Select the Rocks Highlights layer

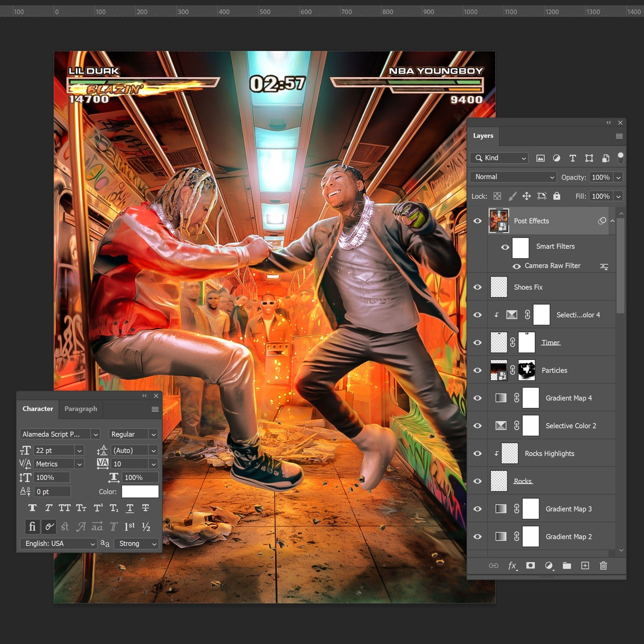pyautogui.click(x=551, y=453)
